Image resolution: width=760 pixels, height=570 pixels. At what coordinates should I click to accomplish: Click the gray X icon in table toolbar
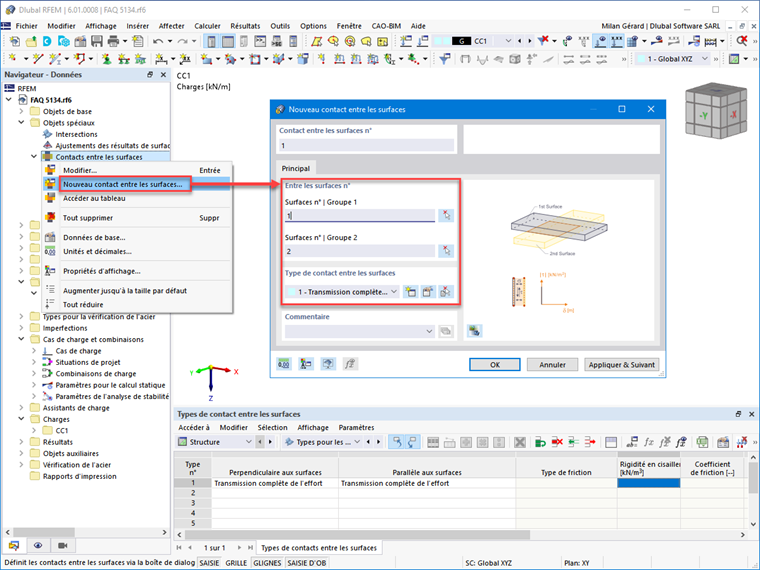tap(520, 442)
